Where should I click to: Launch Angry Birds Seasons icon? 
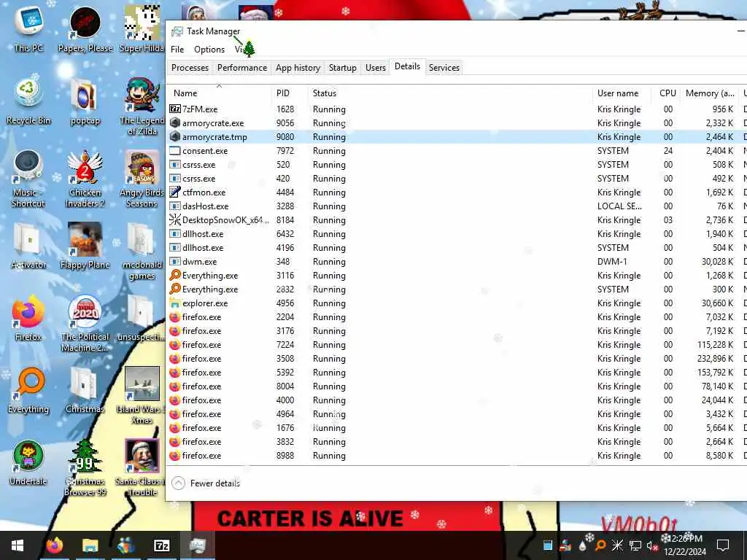coord(142,178)
